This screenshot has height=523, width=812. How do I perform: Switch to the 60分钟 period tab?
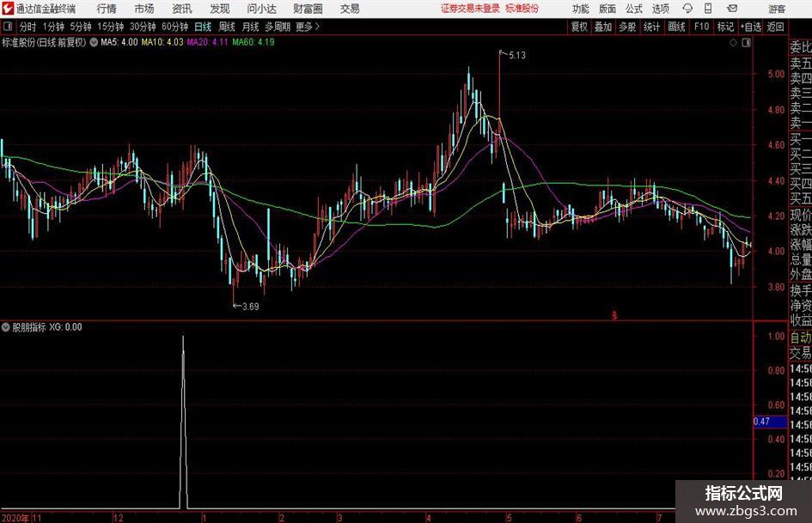175,27
